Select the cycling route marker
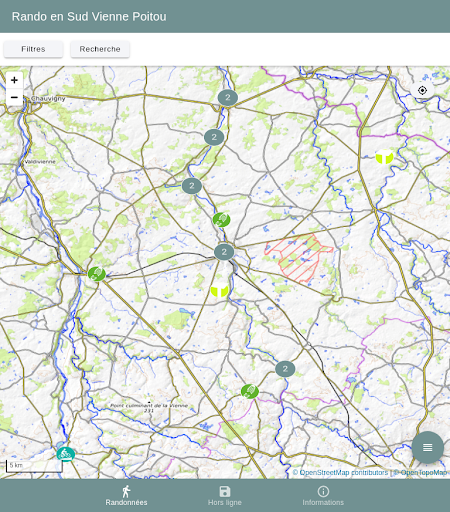The height and width of the screenshot is (512, 450). 66,454
